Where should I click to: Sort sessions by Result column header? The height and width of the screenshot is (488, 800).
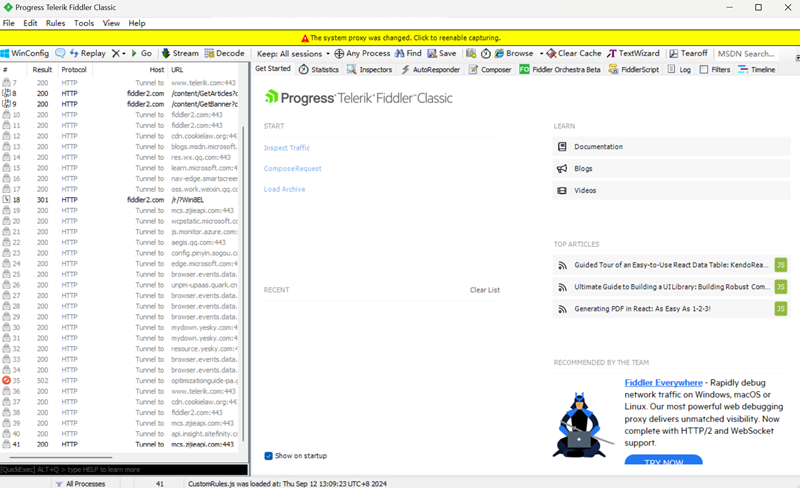pyautogui.click(x=42, y=69)
